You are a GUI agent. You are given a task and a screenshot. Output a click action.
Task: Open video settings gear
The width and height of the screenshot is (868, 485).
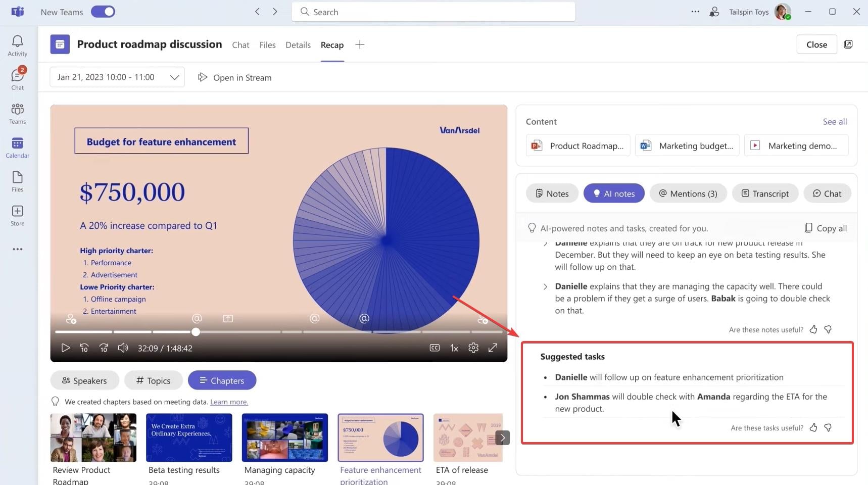[x=473, y=348]
